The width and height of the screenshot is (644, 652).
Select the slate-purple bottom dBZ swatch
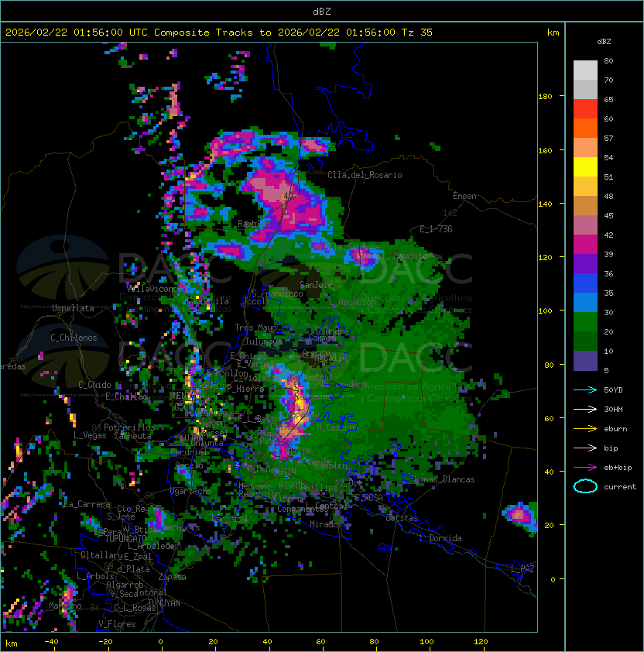585,361
